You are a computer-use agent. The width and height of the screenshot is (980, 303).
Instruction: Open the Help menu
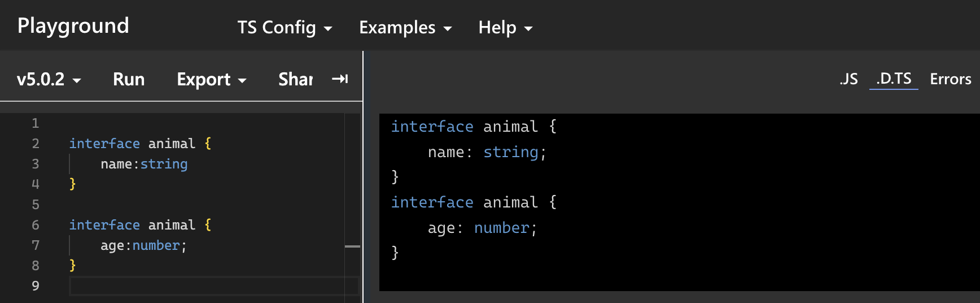click(505, 27)
